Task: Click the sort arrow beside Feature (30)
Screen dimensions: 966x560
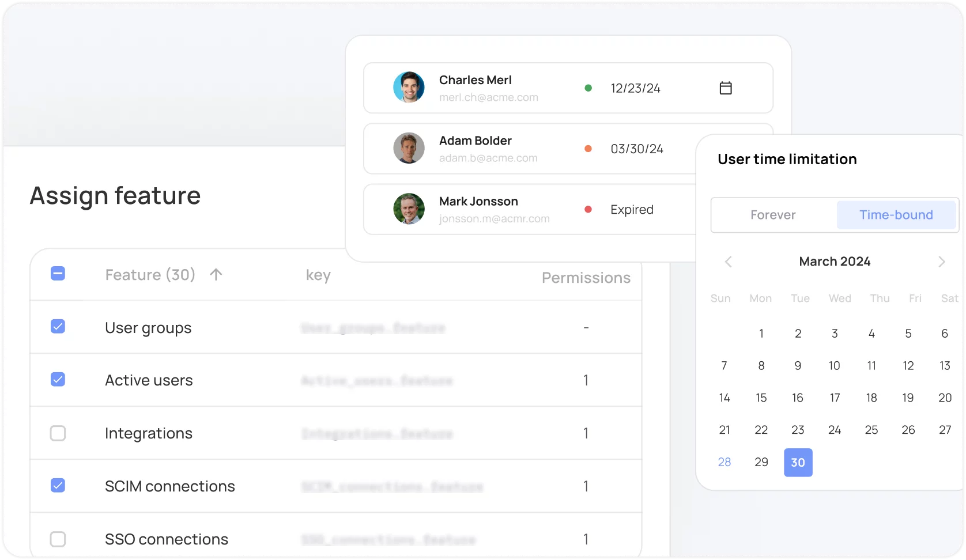Action: point(216,275)
